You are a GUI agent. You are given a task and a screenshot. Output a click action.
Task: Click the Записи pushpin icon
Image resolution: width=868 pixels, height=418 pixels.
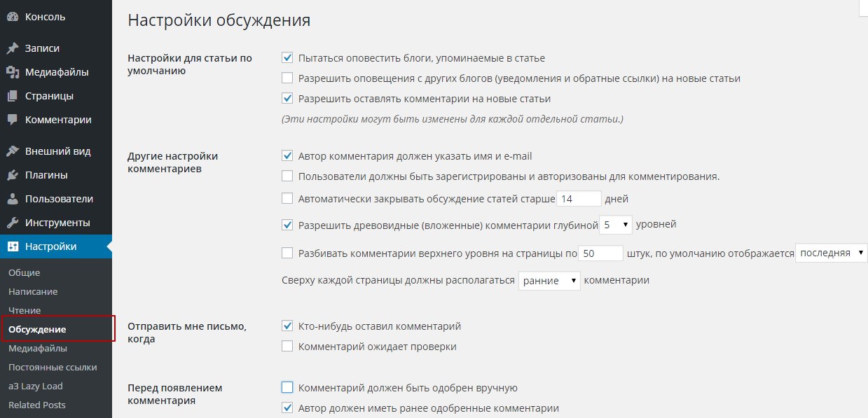coord(12,48)
